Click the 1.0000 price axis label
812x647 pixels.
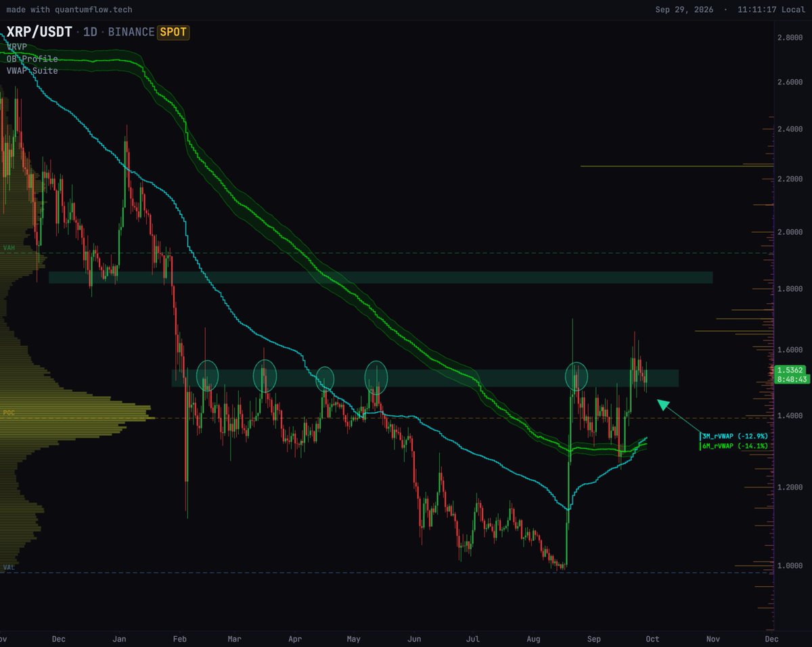pos(790,566)
